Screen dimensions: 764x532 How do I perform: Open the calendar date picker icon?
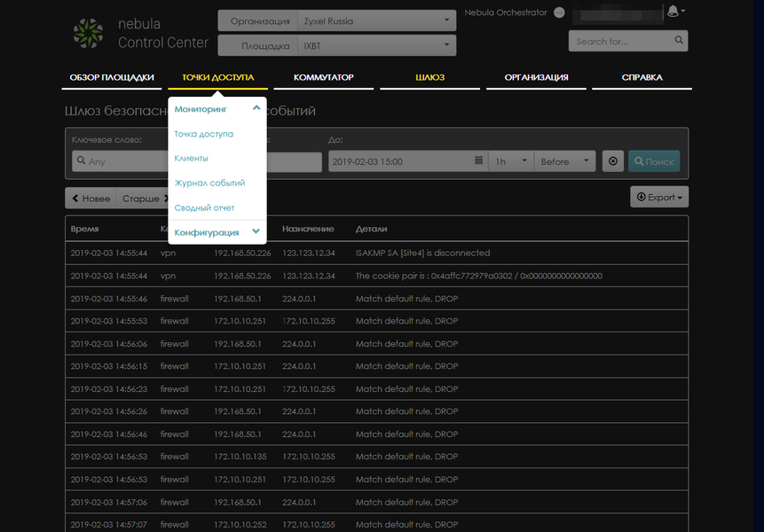(x=478, y=160)
